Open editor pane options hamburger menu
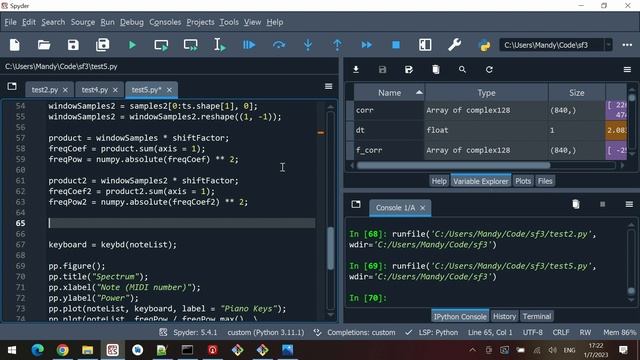 [329, 86]
